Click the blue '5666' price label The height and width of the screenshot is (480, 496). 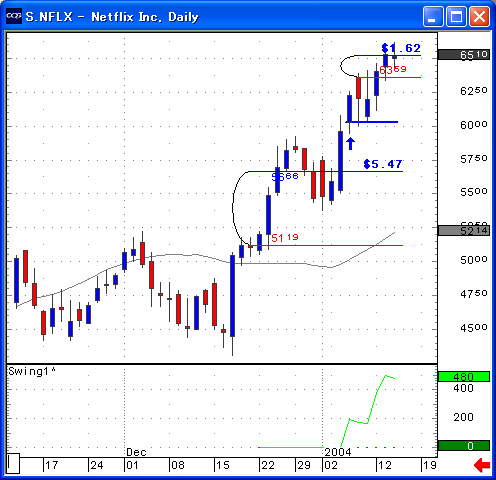285,176
